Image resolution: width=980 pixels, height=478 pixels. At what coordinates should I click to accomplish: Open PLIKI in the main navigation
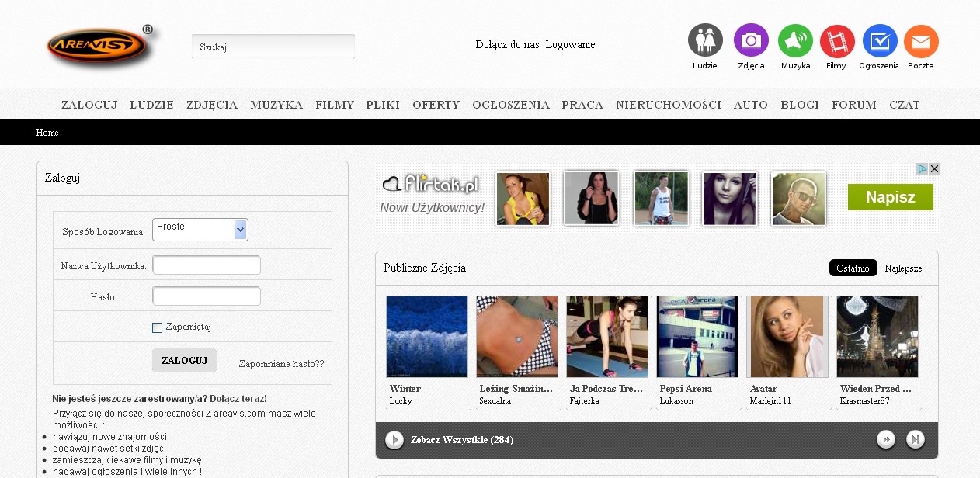point(383,105)
